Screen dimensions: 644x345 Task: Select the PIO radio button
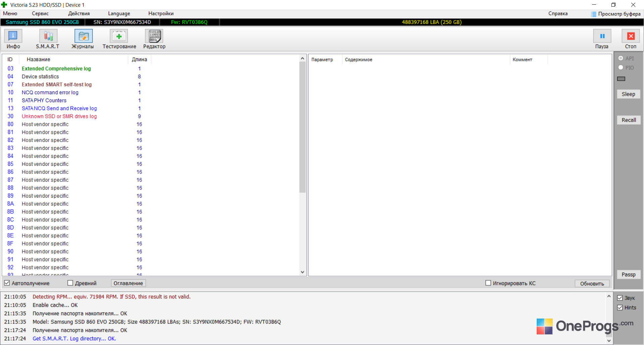click(x=621, y=67)
